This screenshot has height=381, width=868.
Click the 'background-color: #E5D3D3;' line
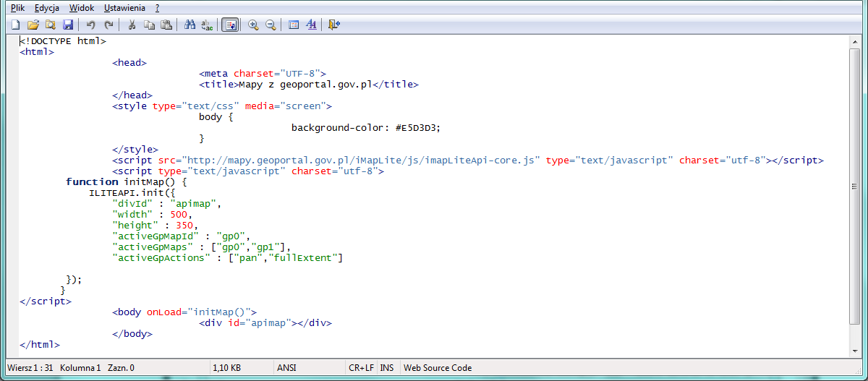[x=366, y=127]
